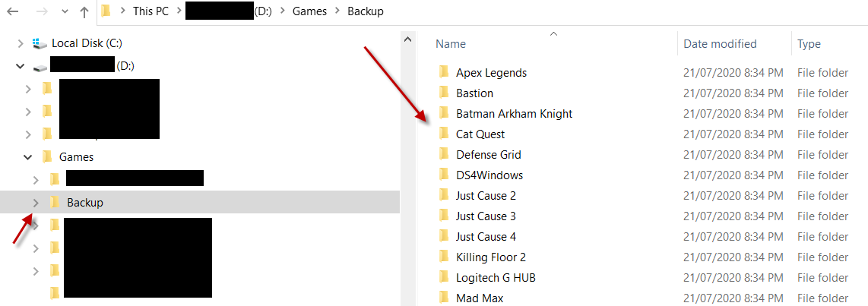Click Killing Floor 2 date modified cell
Screen dimensions: 868x306
(733, 257)
